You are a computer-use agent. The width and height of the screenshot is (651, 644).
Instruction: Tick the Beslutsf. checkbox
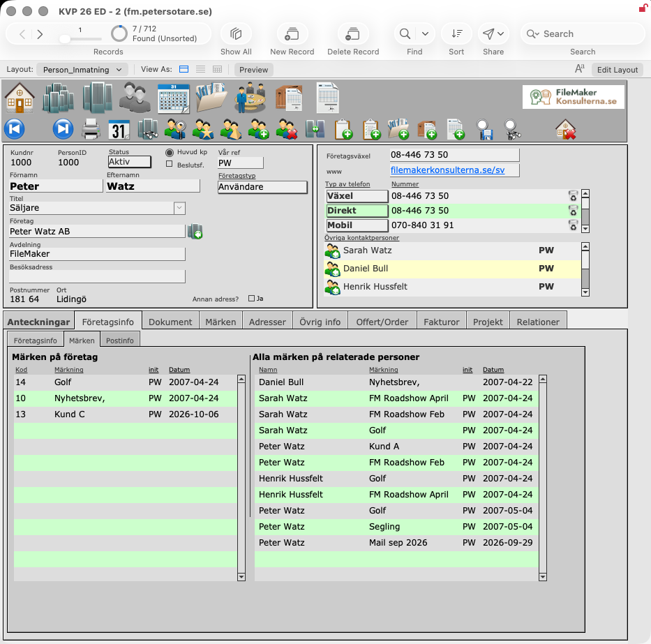click(x=169, y=164)
